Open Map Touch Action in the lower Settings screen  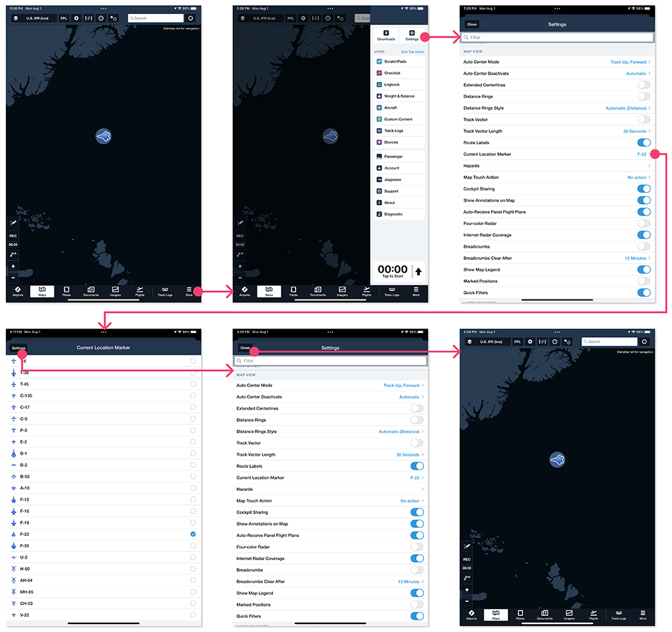point(330,500)
